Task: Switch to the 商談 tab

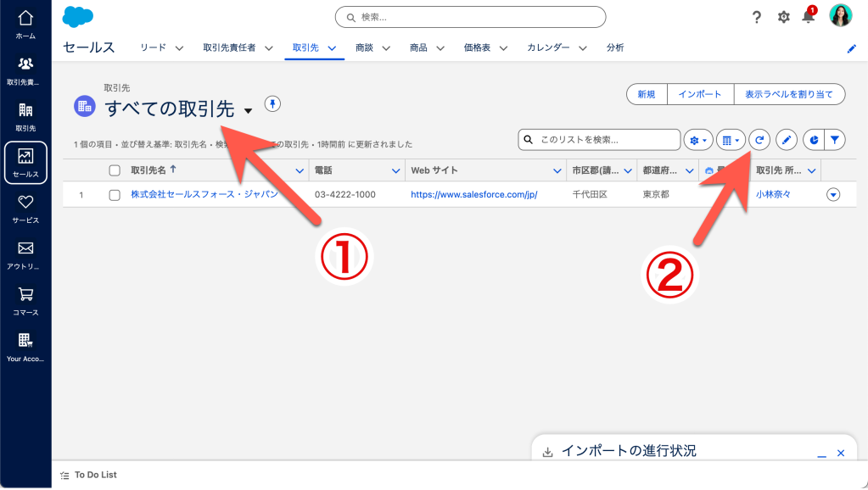Action: pyautogui.click(x=364, y=47)
